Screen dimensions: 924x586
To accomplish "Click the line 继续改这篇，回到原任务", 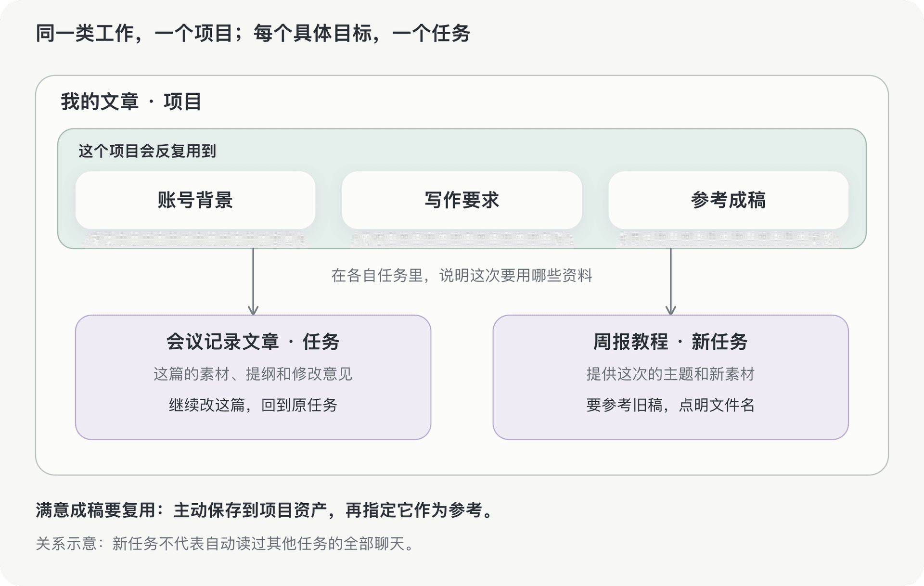I will [253, 405].
